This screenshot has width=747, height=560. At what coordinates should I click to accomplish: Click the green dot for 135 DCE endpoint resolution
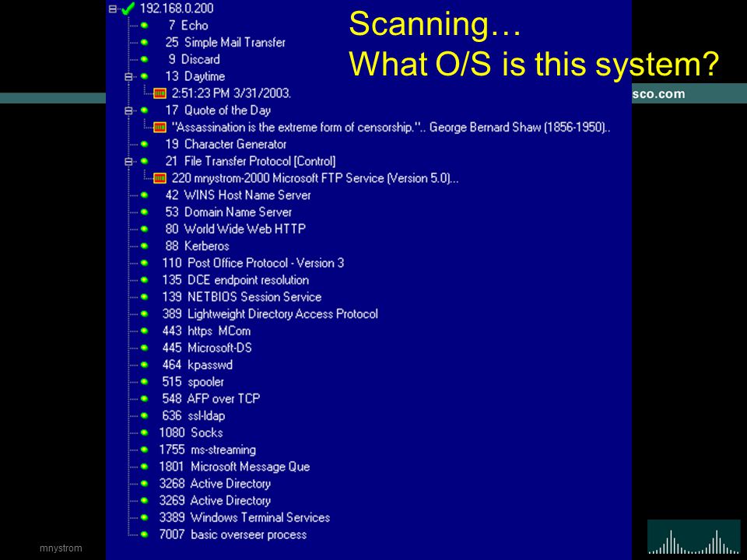tap(145, 280)
